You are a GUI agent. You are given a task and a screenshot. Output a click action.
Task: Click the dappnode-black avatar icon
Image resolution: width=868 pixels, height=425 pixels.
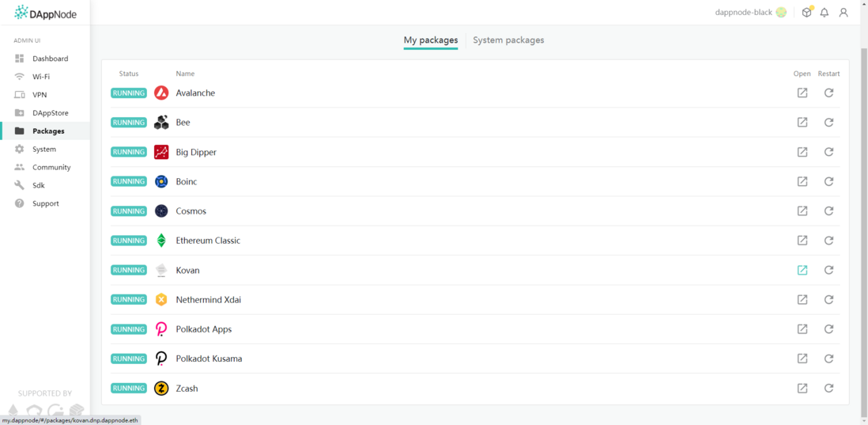781,12
